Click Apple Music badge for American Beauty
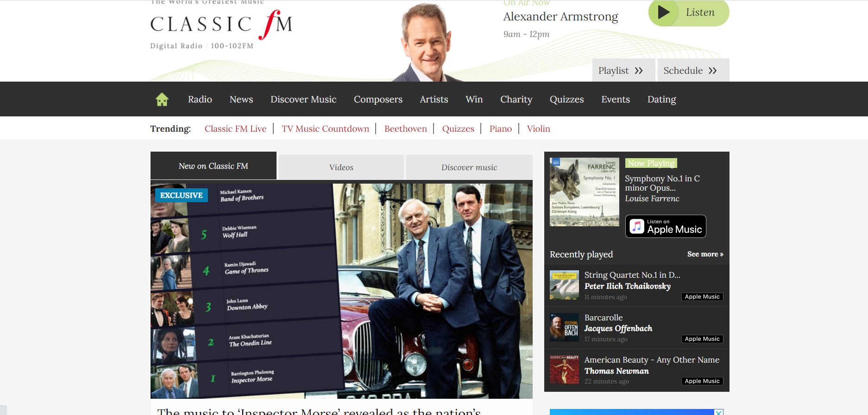The height and width of the screenshot is (415, 868). point(702,381)
